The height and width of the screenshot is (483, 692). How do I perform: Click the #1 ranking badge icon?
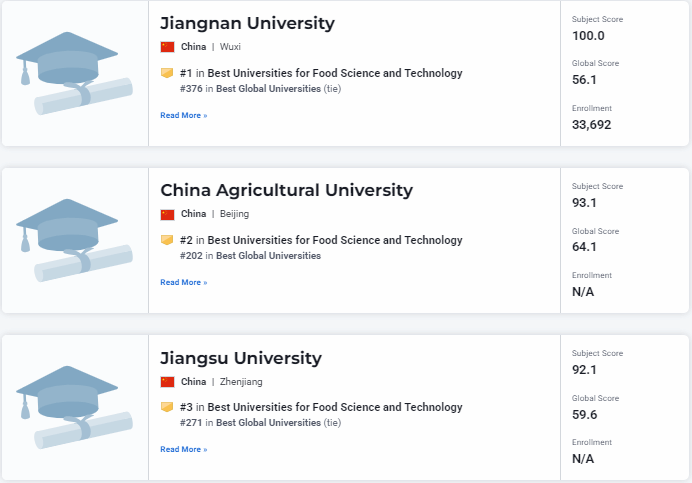[x=167, y=73]
